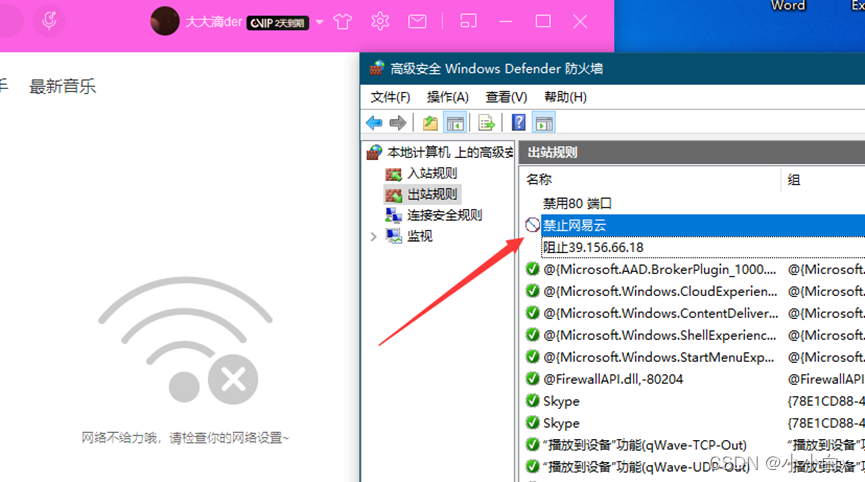Click the blue Back arrow toolbar button

pyautogui.click(x=374, y=122)
